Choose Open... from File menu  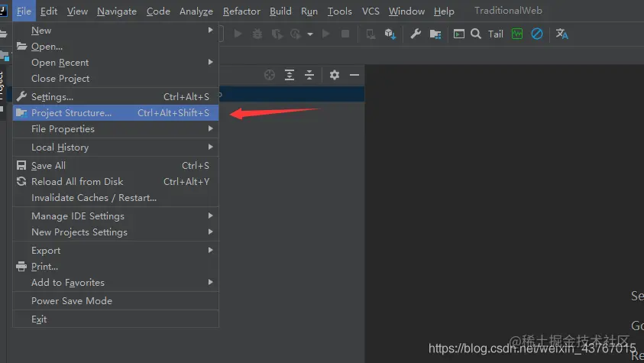tap(116, 47)
